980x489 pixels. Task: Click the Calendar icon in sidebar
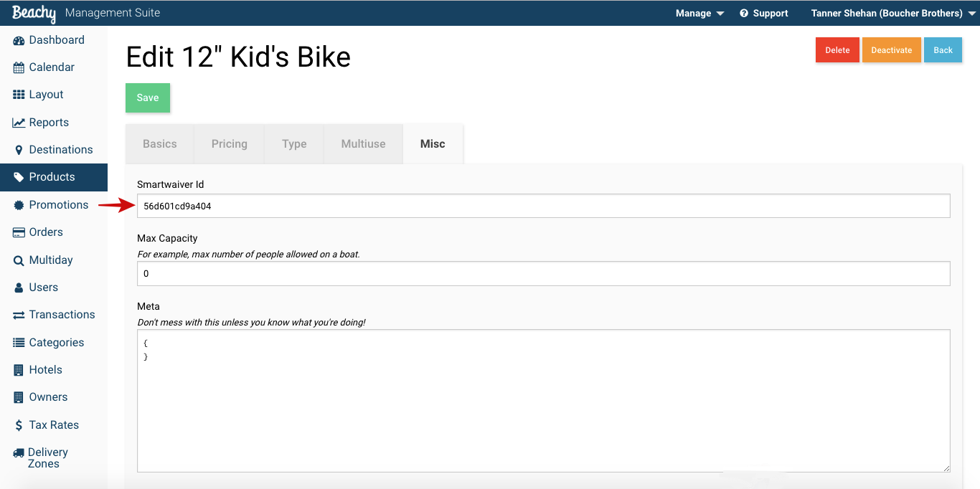[x=19, y=68]
